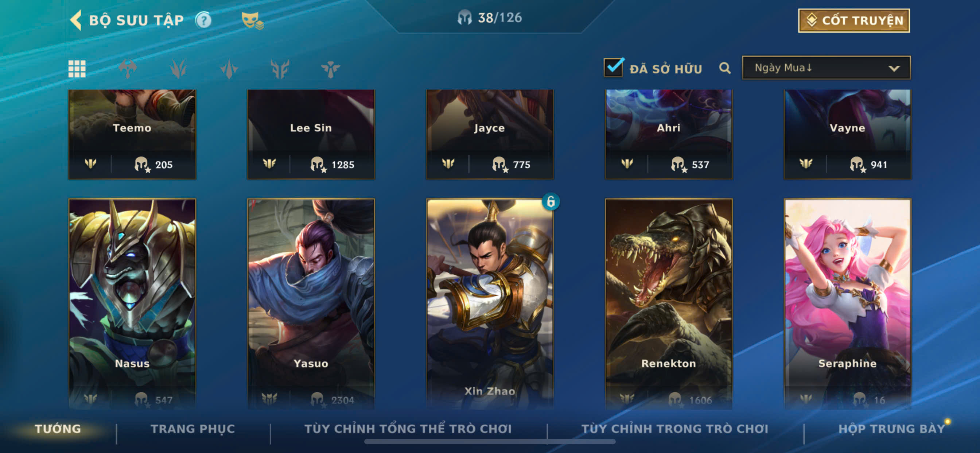Open the help question mark icon
980x453 pixels.
point(203,20)
